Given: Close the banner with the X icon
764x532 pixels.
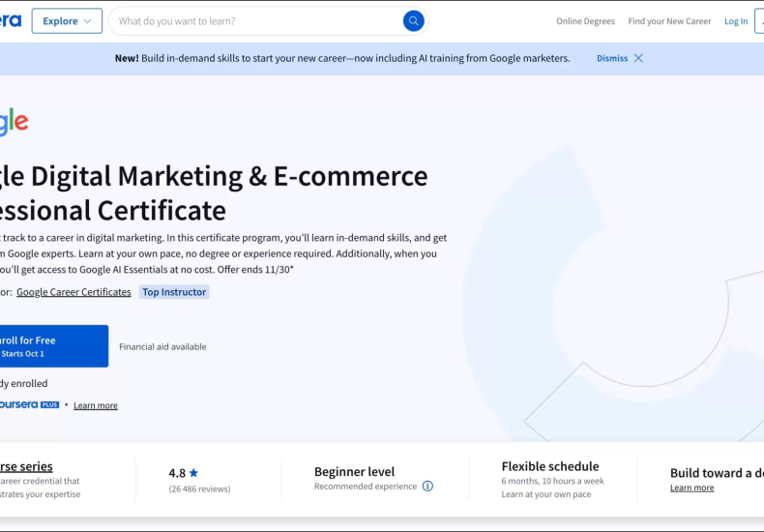Looking at the screenshot, I should [x=638, y=58].
